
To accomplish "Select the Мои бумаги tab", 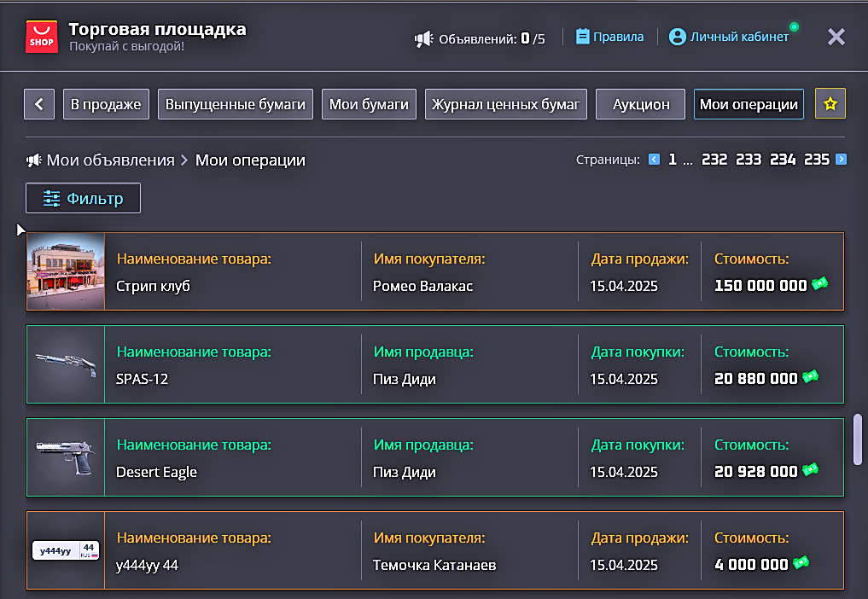I will [x=369, y=104].
